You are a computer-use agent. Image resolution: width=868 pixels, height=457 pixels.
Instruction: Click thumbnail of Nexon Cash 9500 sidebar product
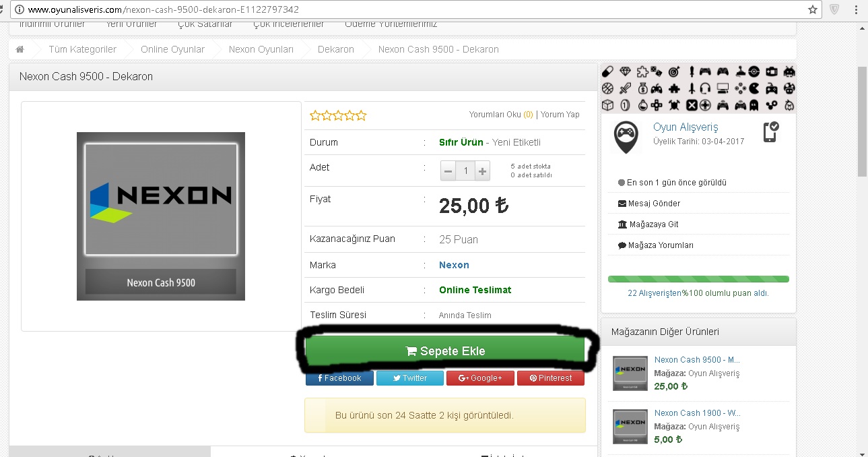tap(630, 373)
